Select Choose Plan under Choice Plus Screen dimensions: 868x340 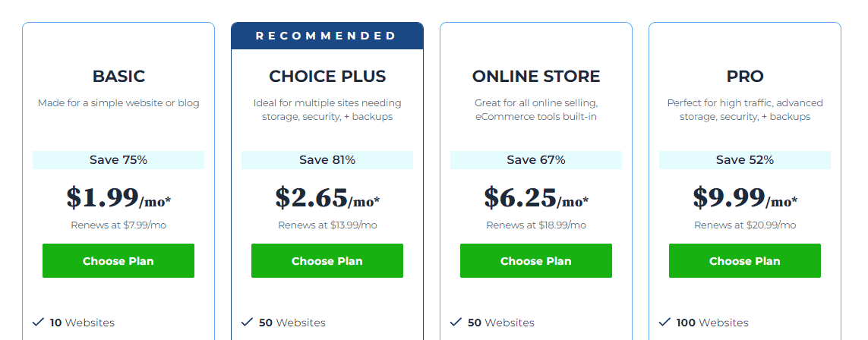327,261
